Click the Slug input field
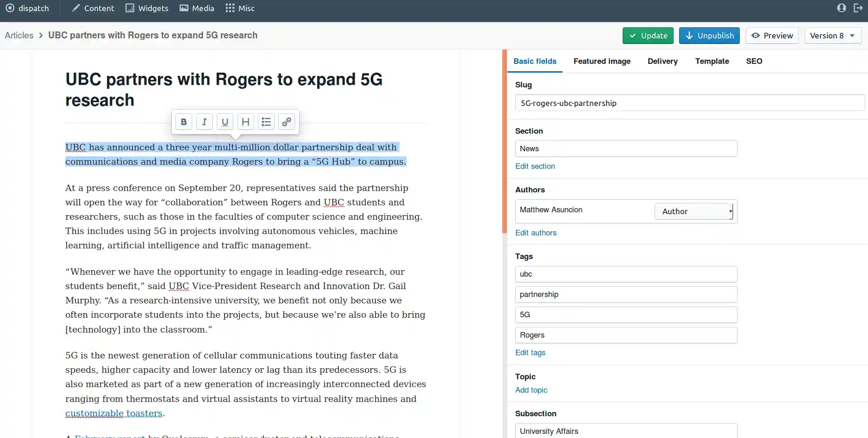The image size is (868, 438). (689, 103)
